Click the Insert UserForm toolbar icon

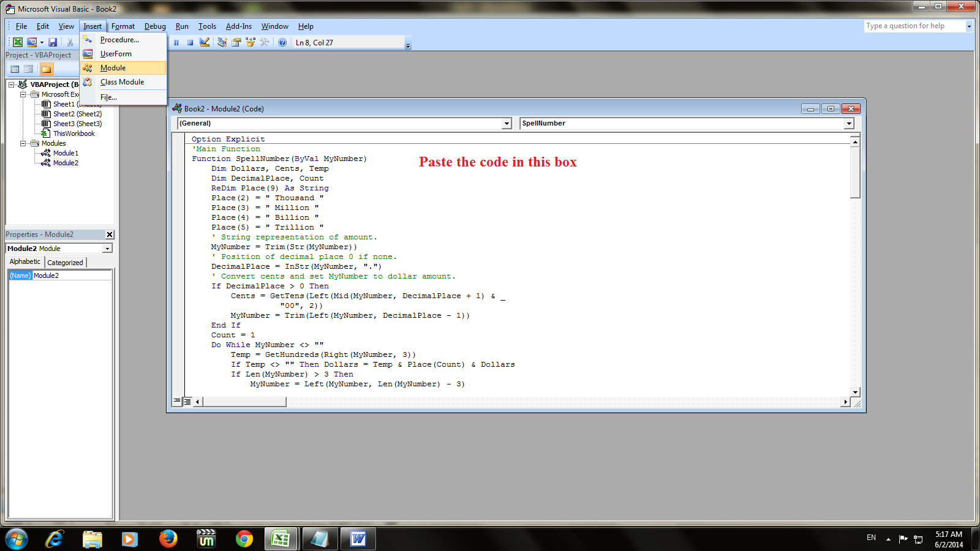(x=32, y=42)
